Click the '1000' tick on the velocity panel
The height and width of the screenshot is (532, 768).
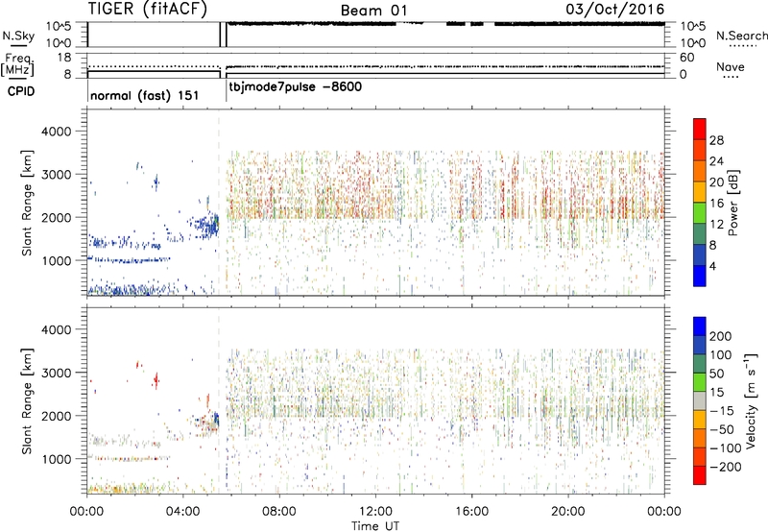[56, 459]
